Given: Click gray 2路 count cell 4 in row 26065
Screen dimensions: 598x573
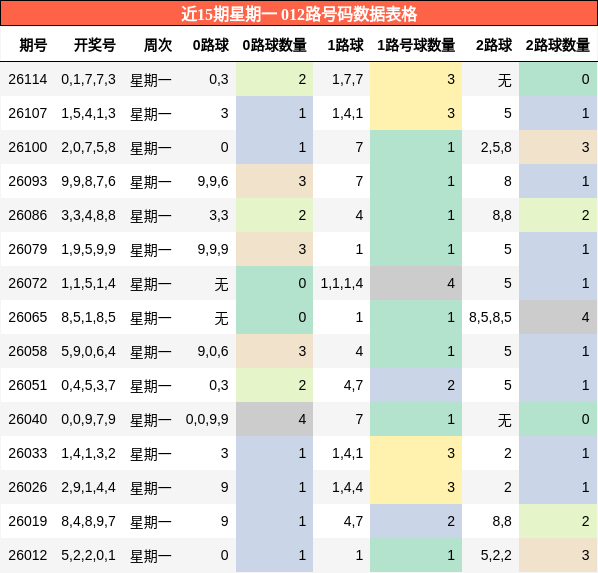Looking at the screenshot, I should [x=558, y=317].
